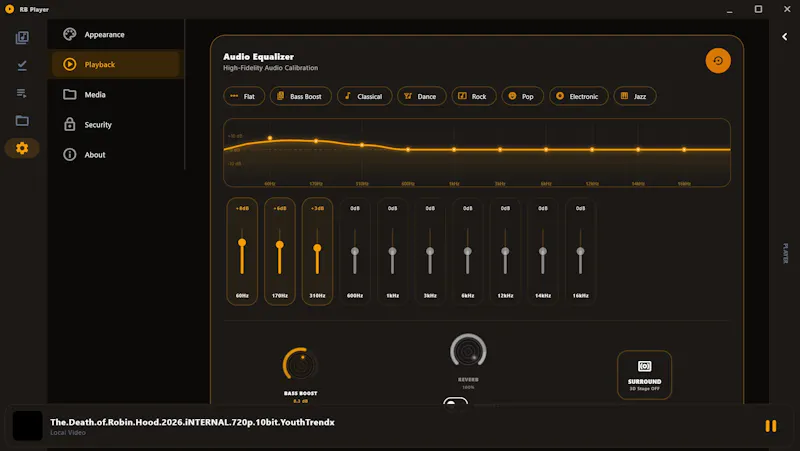Choose the Electronic preset
This screenshot has width=800, height=451.
pyautogui.click(x=579, y=96)
